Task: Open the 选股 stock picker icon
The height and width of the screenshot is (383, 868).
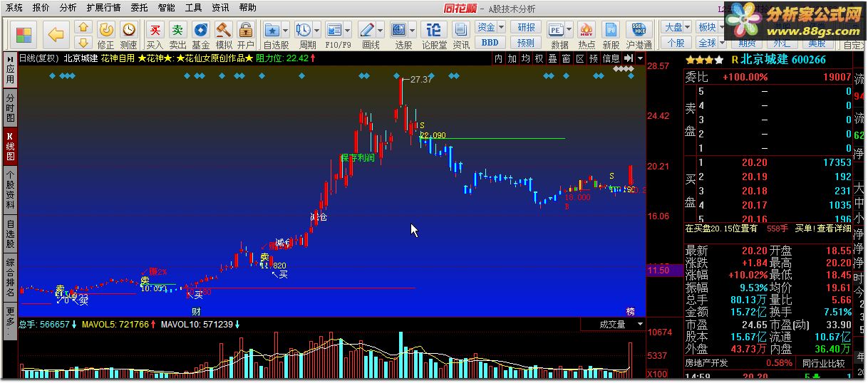Action: (x=399, y=30)
